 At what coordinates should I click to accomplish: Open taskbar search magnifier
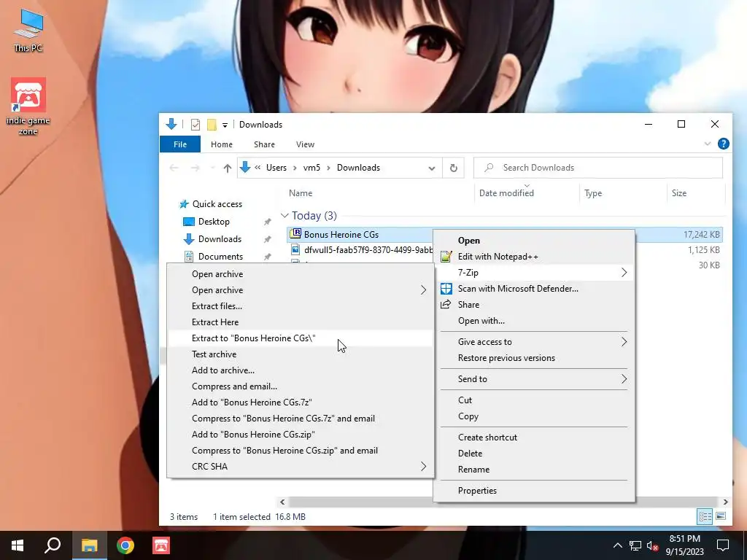tap(53, 545)
